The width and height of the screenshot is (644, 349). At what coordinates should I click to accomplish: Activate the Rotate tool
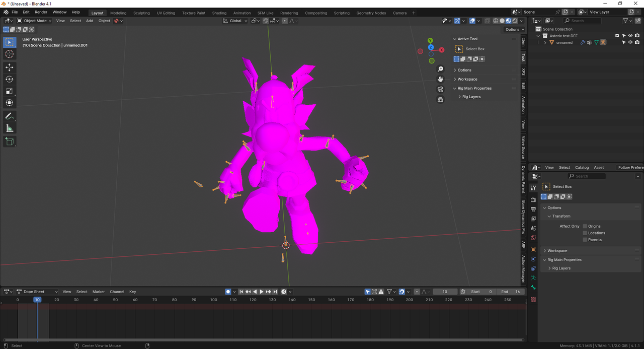pos(10,79)
